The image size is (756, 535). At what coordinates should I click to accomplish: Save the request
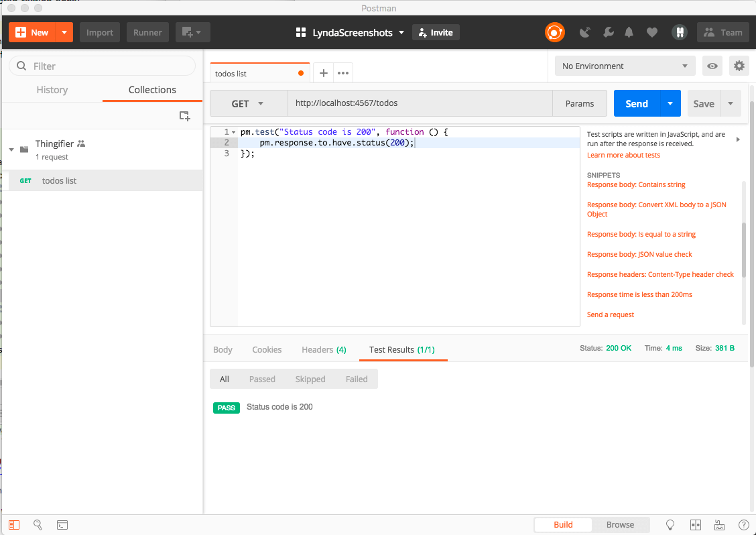coord(704,103)
